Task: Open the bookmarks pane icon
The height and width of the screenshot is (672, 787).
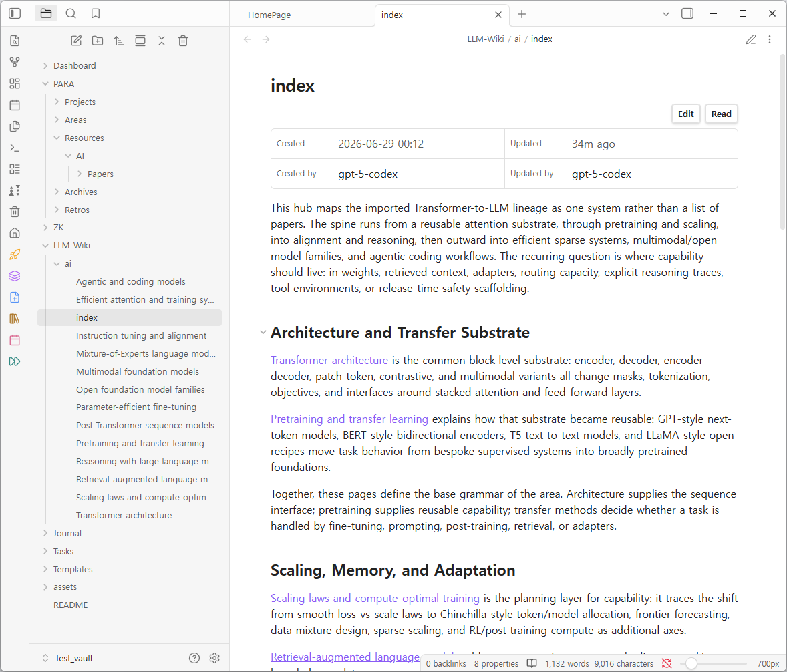Action: coord(96,13)
